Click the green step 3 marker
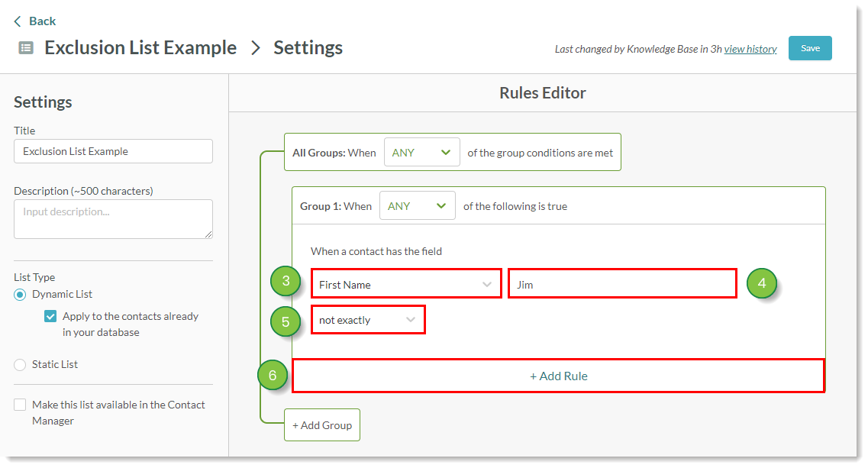 [286, 282]
